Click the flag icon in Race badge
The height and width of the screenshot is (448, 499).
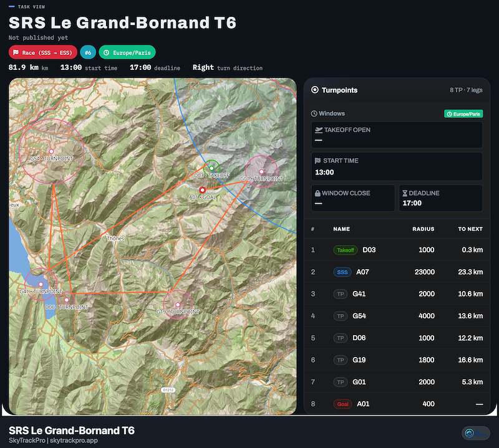tap(16, 52)
